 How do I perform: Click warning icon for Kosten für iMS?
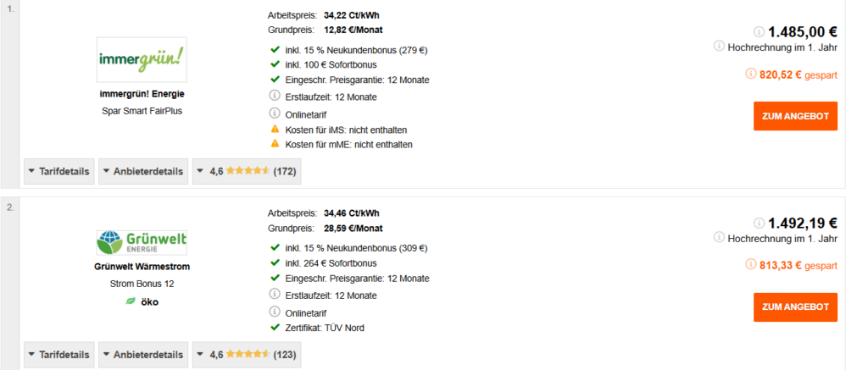[x=275, y=130]
